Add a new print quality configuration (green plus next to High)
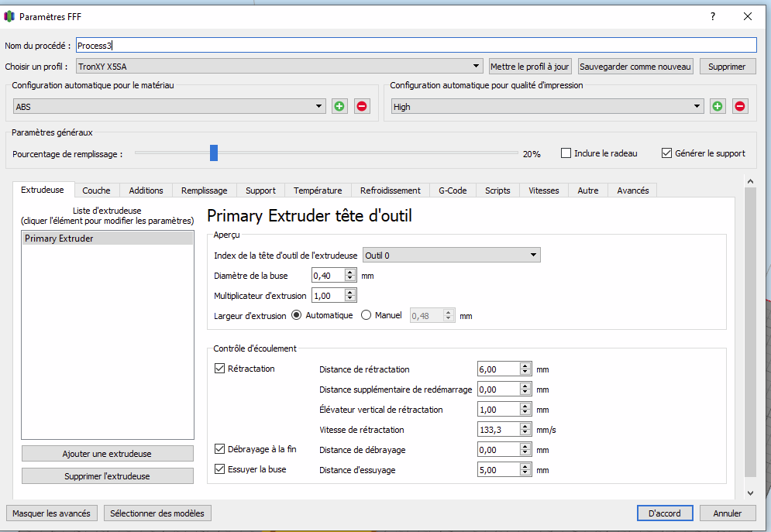 718,106
